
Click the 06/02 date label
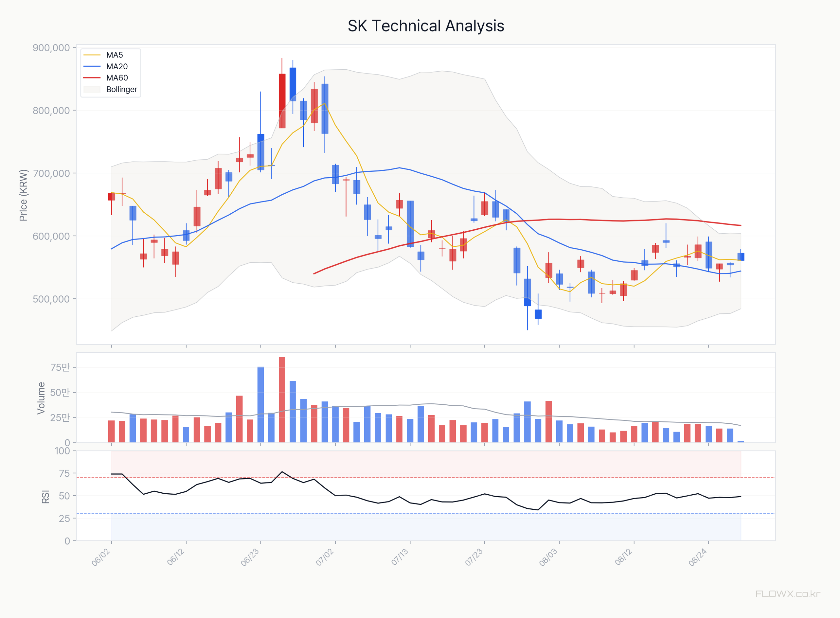pos(101,557)
